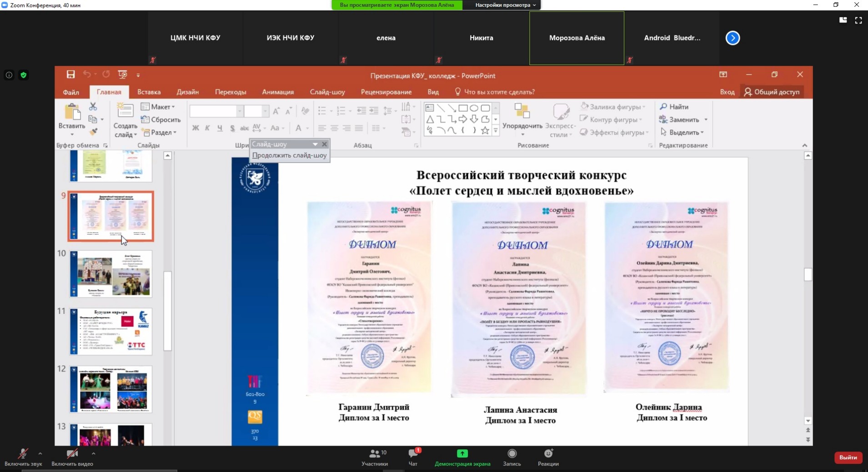Click the Paste (Вставить) icon
This screenshot has height=472, width=868.
pyautogui.click(x=72, y=112)
